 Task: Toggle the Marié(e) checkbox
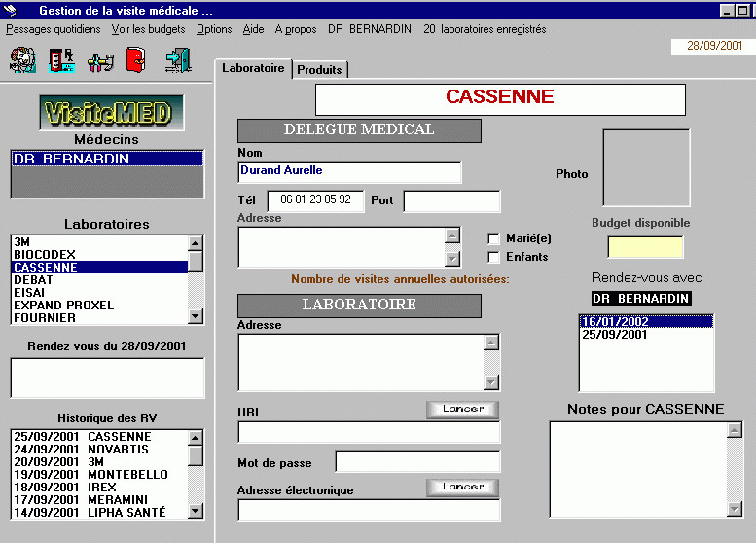click(493, 238)
